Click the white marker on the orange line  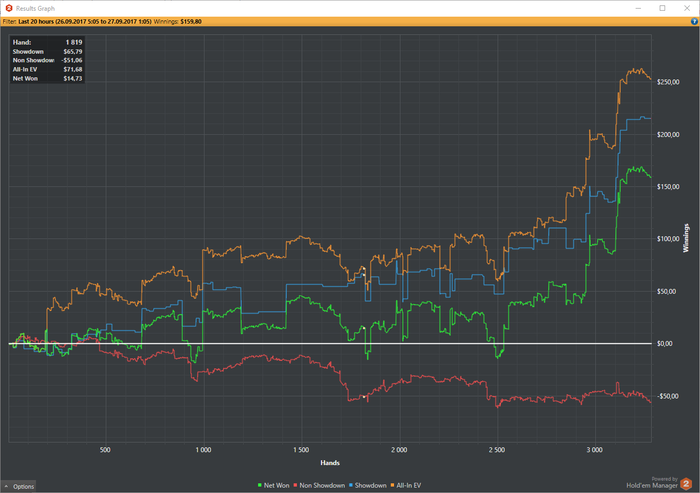(363, 268)
